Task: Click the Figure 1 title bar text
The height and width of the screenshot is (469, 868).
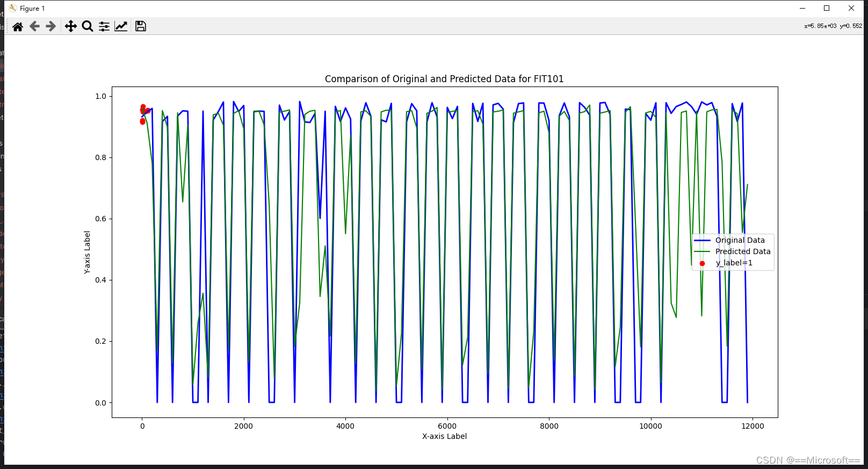Action: [x=32, y=8]
